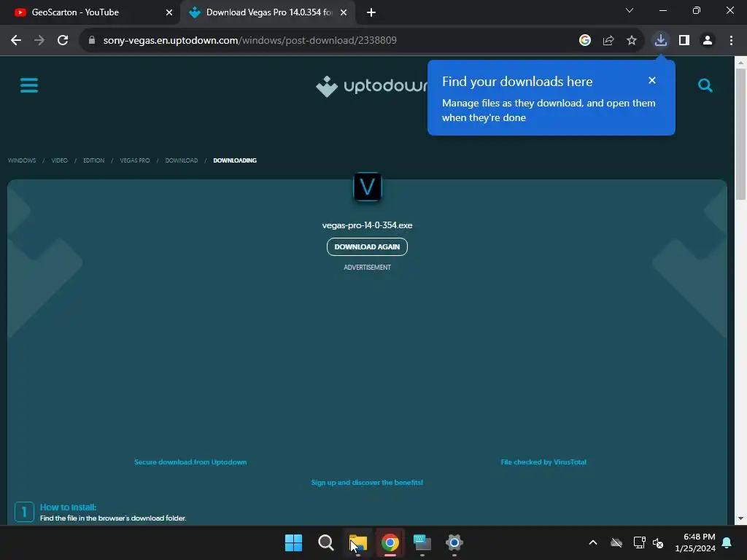
Task: Go to VIDEO breadcrumb
Action: pyautogui.click(x=60, y=160)
